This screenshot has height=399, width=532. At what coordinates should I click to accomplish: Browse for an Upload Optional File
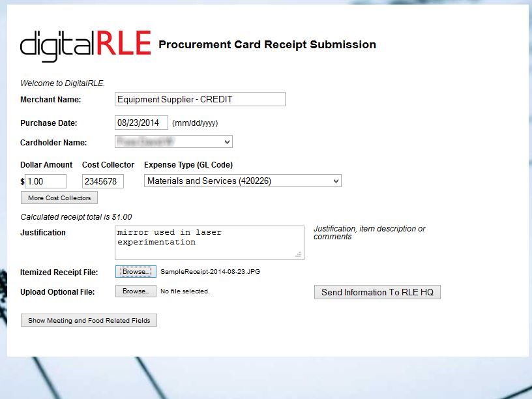tap(136, 291)
